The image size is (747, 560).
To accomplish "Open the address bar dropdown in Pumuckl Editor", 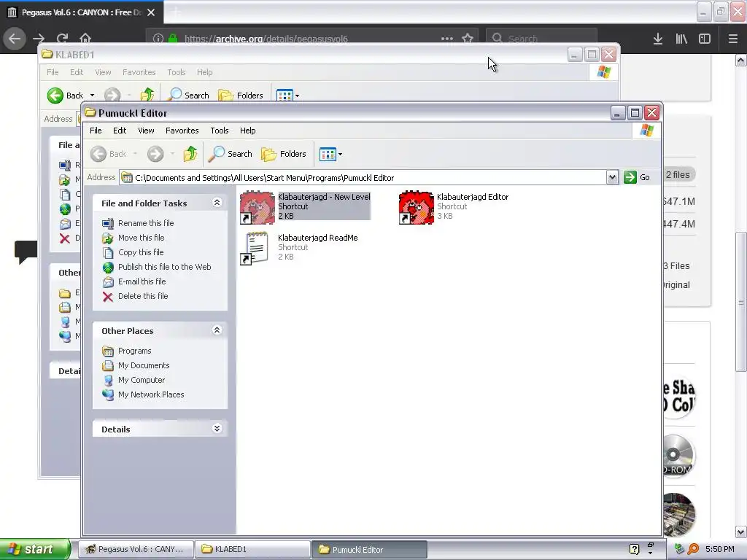I will 612,178.
